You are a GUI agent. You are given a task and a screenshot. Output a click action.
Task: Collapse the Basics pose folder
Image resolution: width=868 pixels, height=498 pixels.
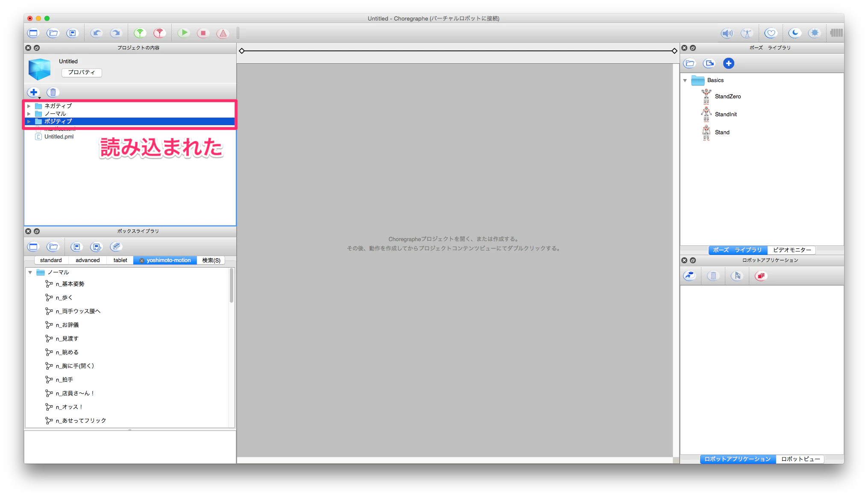pyautogui.click(x=685, y=80)
